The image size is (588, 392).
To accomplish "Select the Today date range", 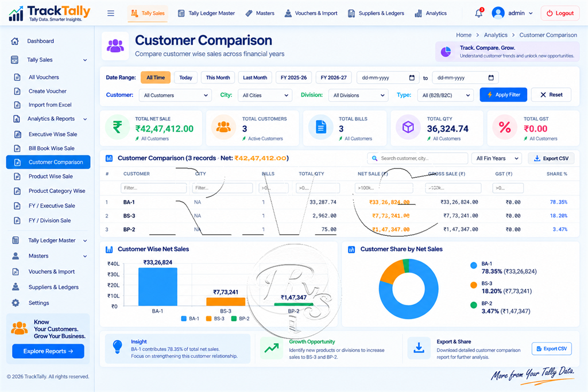I will click(x=185, y=77).
